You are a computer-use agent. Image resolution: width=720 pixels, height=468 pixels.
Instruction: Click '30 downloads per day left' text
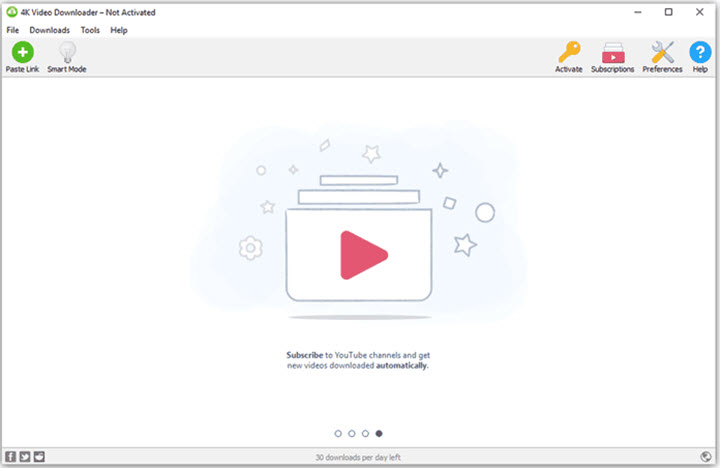[x=358, y=457]
